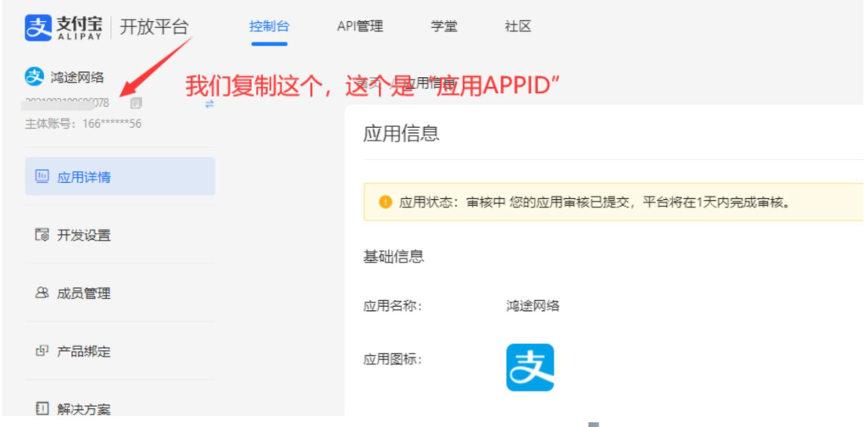Image resolution: width=868 pixels, height=427 pixels.
Task: Open the API管理 tab
Action: [x=359, y=26]
